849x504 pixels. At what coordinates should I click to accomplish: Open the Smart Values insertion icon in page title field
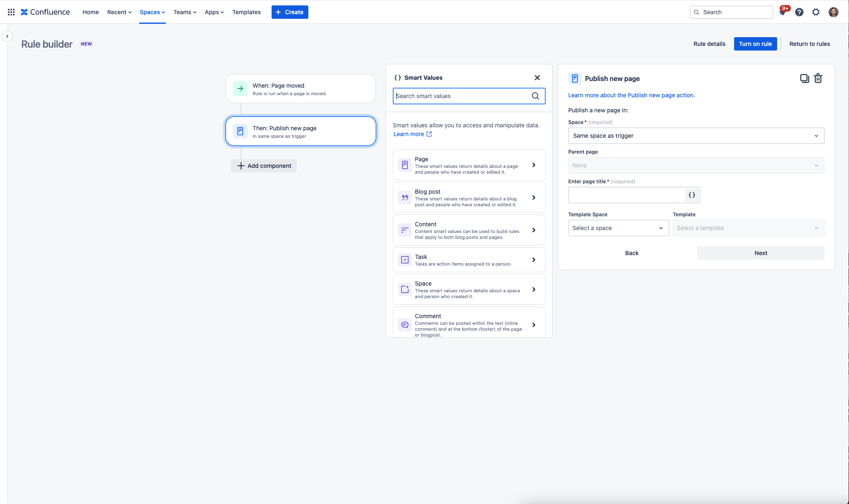[x=691, y=195]
